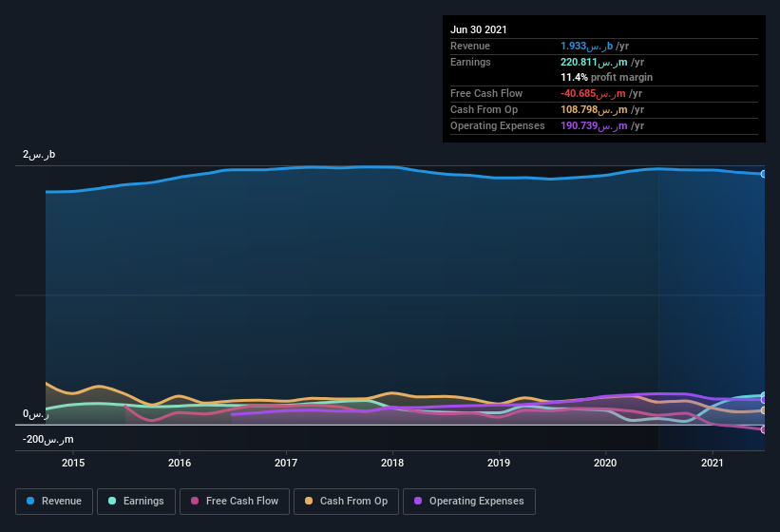Image resolution: width=780 pixels, height=532 pixels.
Task: Click the Cash From Op endpoint marker
Action: tap(764, 410)
